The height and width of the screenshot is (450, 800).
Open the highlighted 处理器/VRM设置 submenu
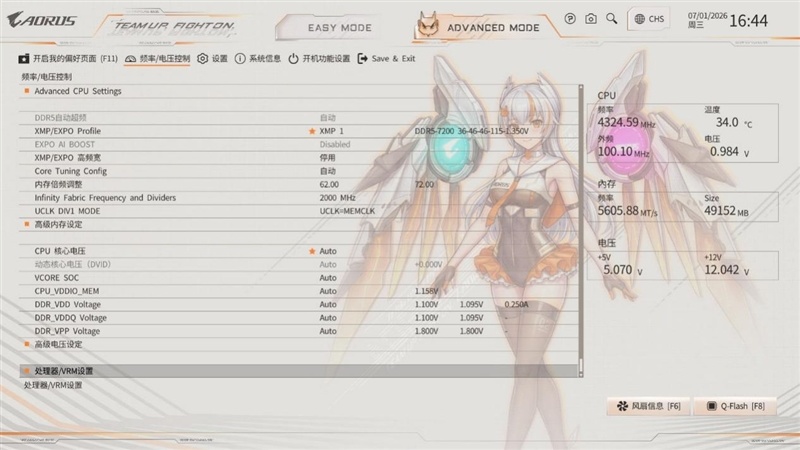coord(299,371)
